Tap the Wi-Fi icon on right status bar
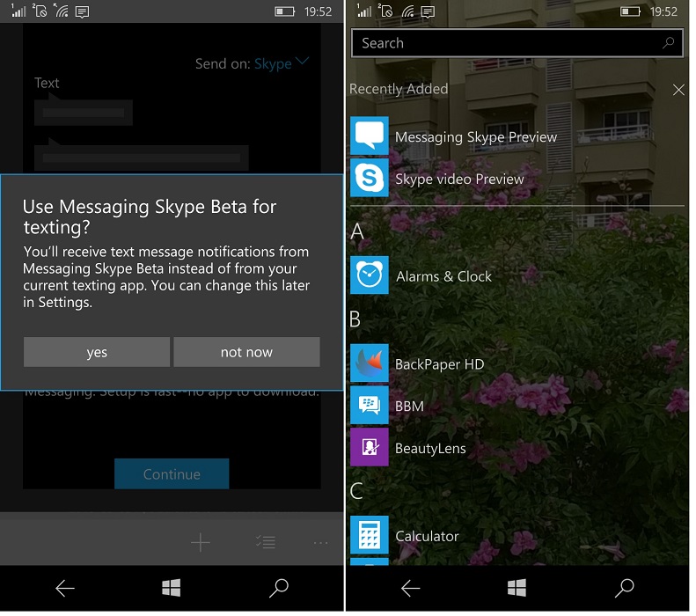The height and width of the screenshot is (616, 696). pyautogui.click(x=409, y=11)
